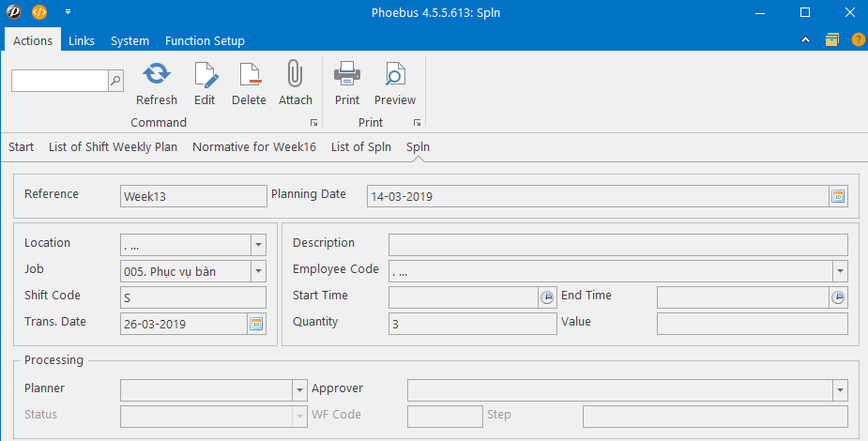The height and width of the screenshot is (441, 868).
Task: Click the Shift Code field
Action: point(193,297)
